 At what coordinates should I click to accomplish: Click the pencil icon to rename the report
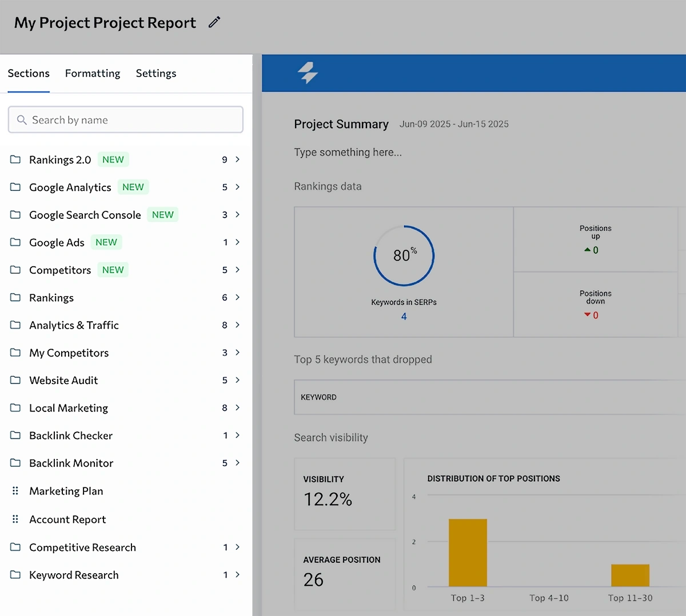pos(214,22)
